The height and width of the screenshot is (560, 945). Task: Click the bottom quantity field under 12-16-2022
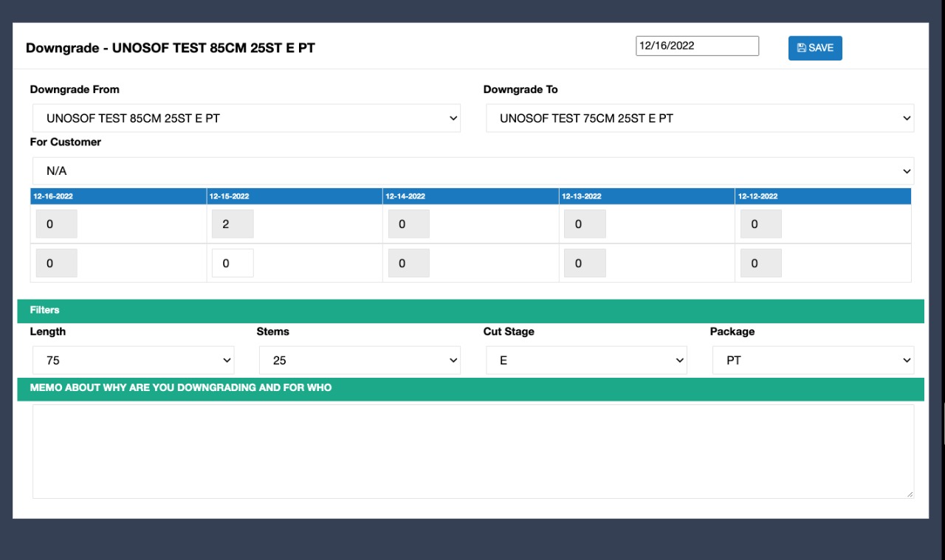coord(56,263)
